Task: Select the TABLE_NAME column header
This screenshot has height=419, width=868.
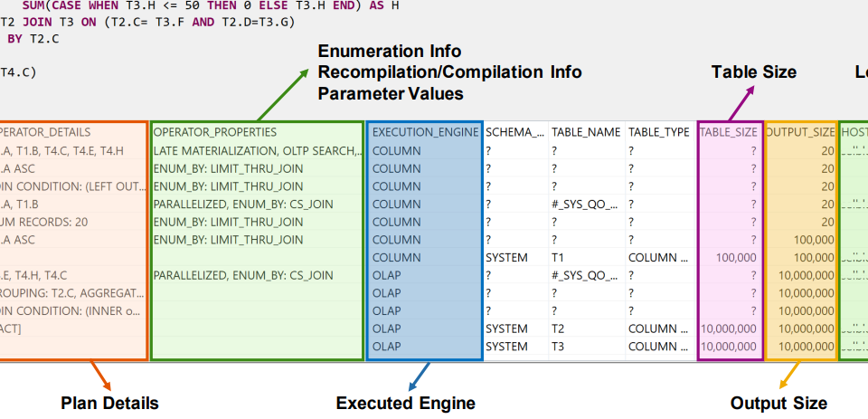Action: [x=586, y=132]
